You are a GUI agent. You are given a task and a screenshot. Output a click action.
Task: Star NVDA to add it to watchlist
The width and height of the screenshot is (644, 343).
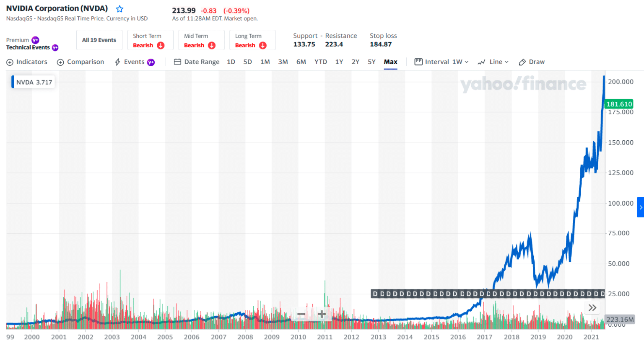click(119, 8)
